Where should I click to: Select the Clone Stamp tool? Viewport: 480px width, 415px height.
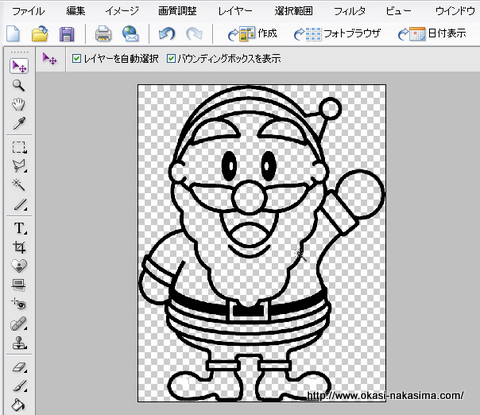point(19,342)
